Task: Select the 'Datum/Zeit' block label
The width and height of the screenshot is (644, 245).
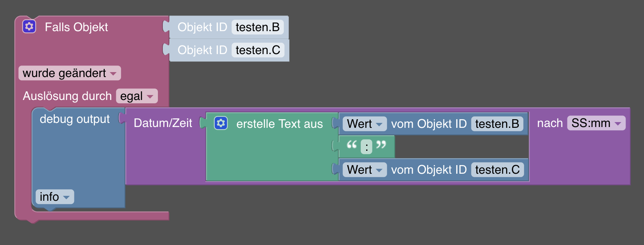Action: (163, 123)
